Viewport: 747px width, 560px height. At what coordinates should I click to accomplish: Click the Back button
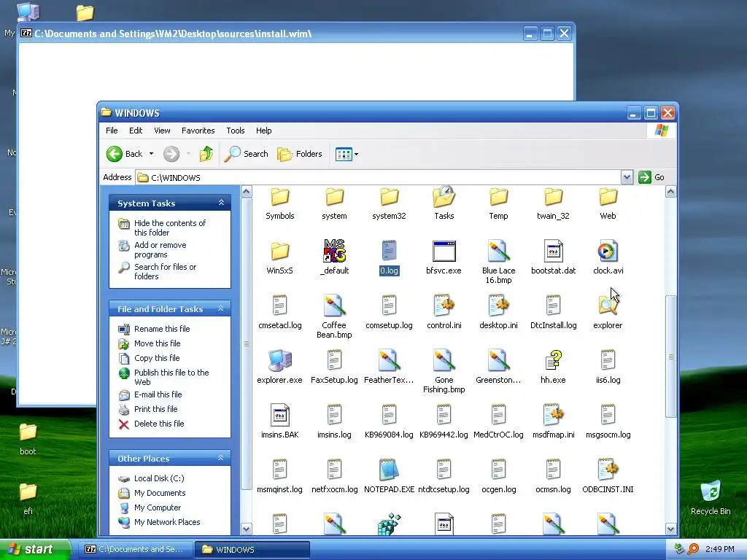click(x=125, y=154)
